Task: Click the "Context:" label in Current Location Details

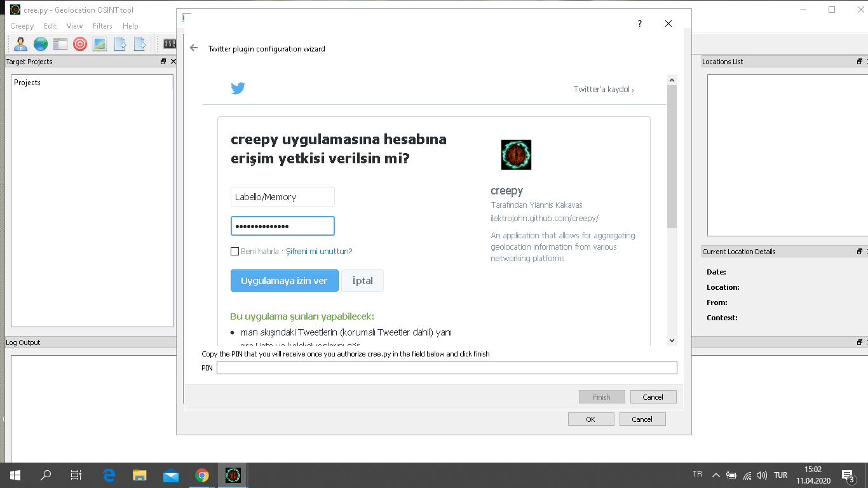Action: point(722,318)
